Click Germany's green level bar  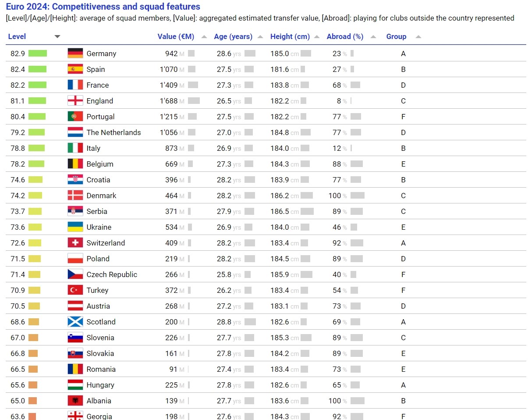coord(38,53)
